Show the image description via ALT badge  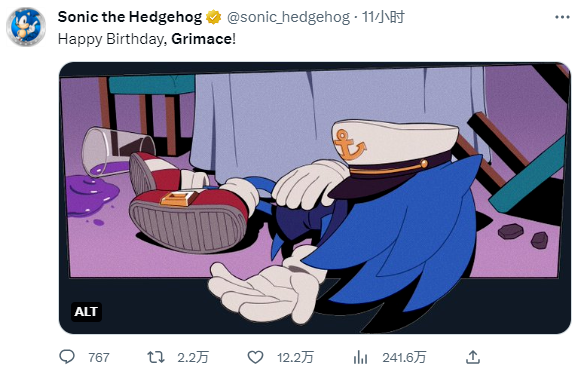tap(86, 312)
